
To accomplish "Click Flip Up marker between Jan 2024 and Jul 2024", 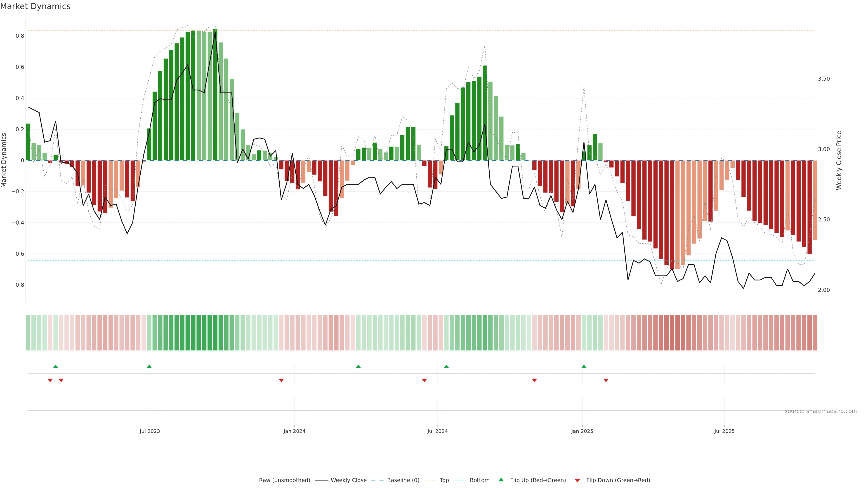I will [x=358, y=366].
